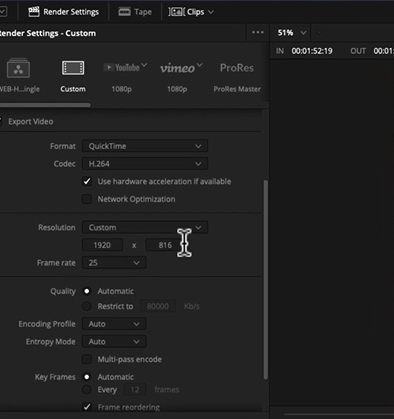
Task: Expand the Vimeo preset chevron
Action: tap(199, 65)
